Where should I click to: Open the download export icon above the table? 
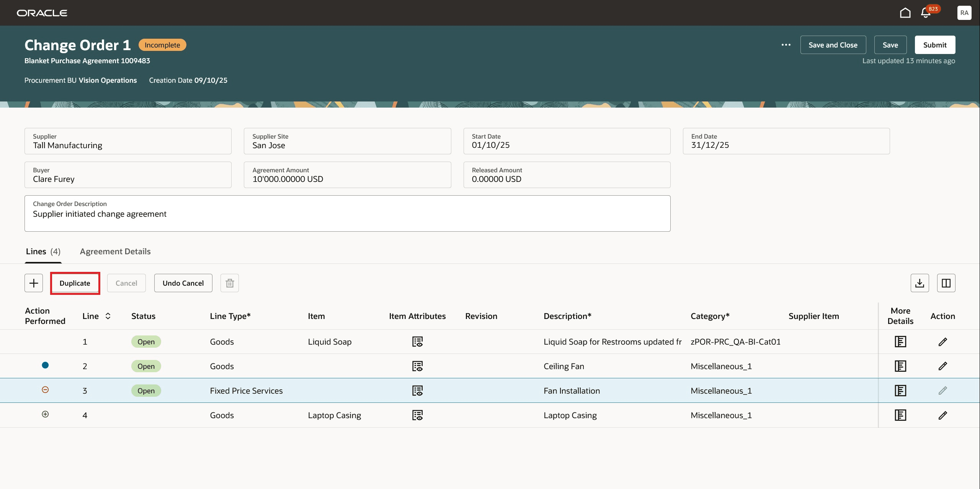point(920,283)
